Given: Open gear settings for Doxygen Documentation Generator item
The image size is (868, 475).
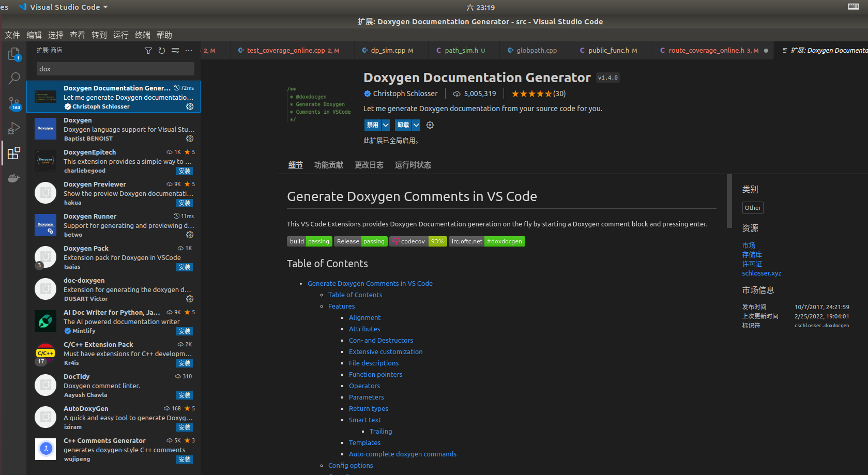Looking at the screenshot, I should [x=190, y=106].
